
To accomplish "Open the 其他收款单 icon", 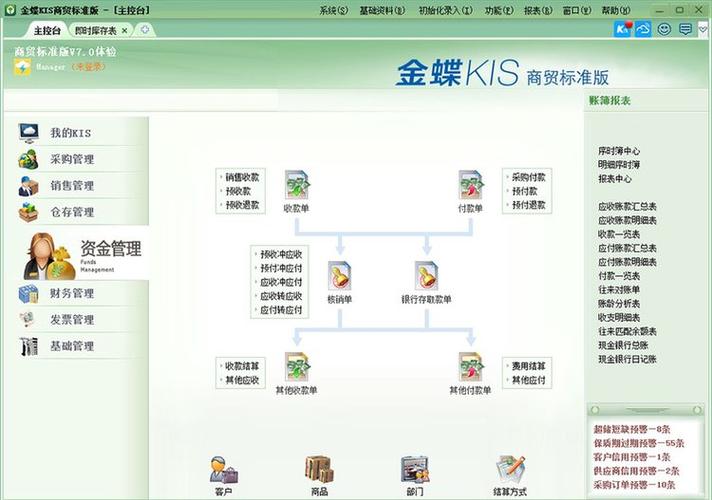I will click(x=297, y=366).
